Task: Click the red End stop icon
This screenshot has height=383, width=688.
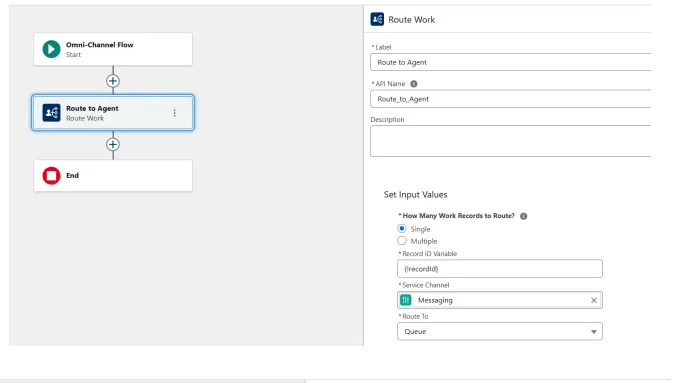Action: [51, 175]
